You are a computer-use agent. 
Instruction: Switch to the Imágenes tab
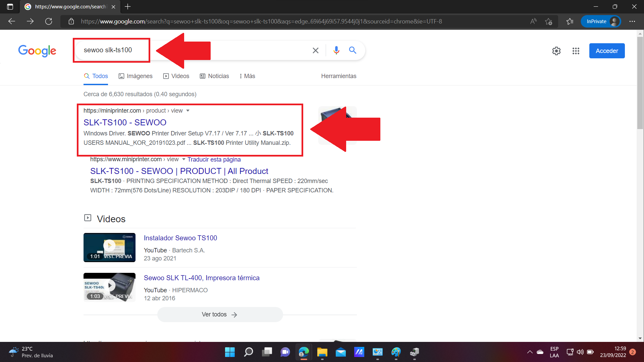136,76
